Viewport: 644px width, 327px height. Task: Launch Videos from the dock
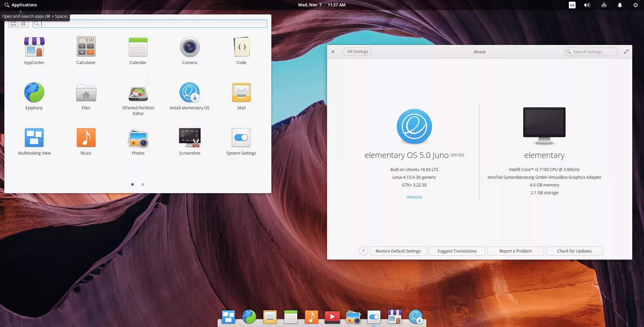pos(332,317)
